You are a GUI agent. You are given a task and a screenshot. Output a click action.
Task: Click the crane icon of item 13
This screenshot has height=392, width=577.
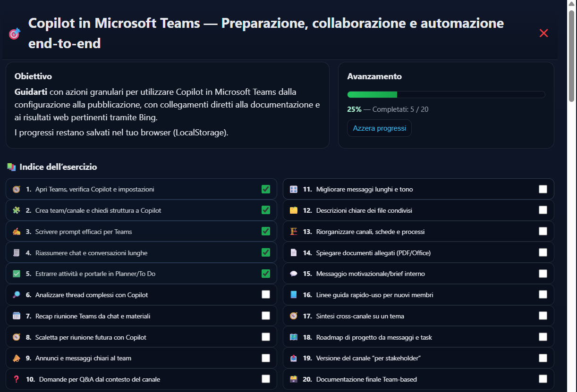coord(294,232)
